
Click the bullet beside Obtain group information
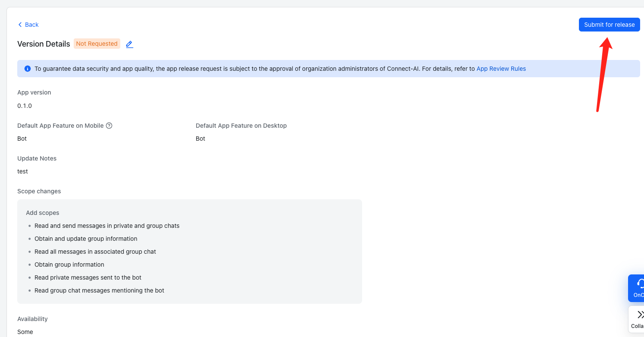point(30,265)
